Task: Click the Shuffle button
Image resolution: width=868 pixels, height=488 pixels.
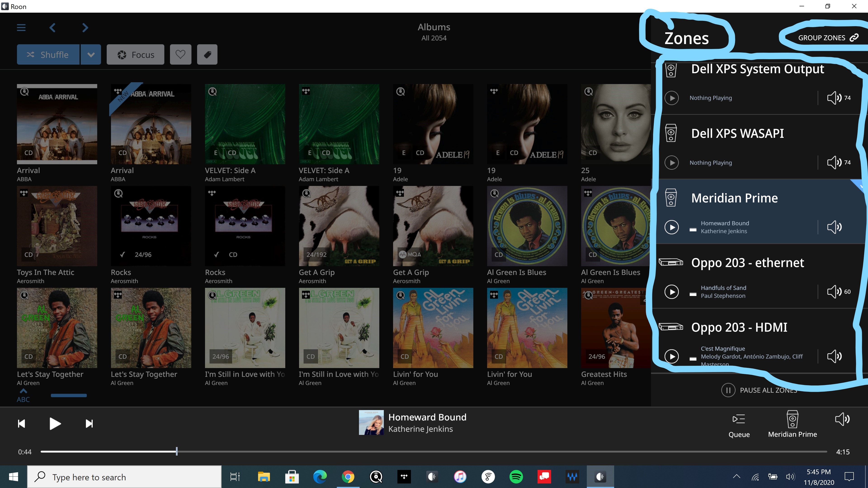Action: coord(48,54)
